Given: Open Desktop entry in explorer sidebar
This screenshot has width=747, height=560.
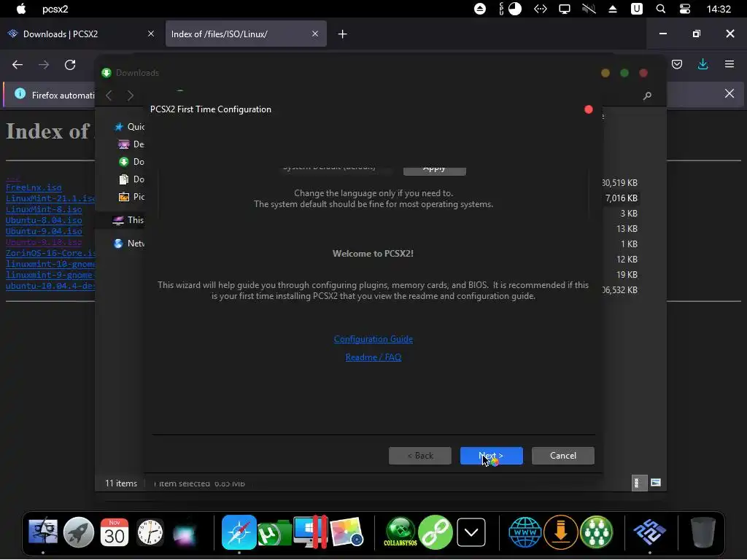Looking at the screenshot, I should pos(131,144).
